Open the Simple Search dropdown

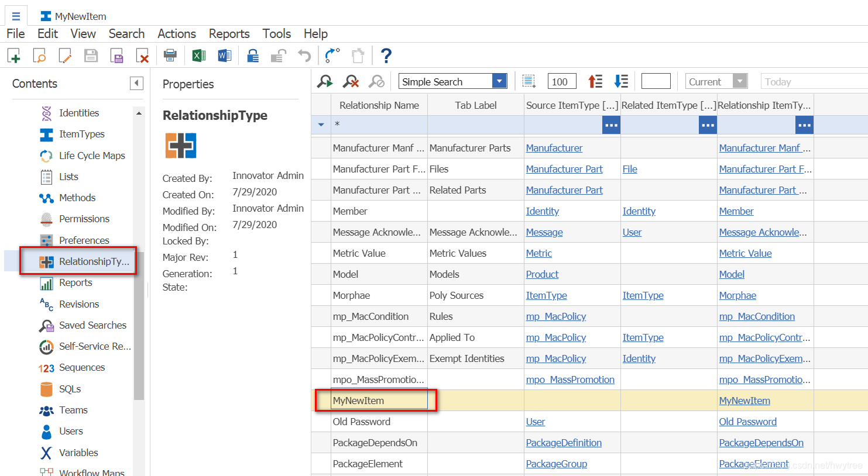499,81
